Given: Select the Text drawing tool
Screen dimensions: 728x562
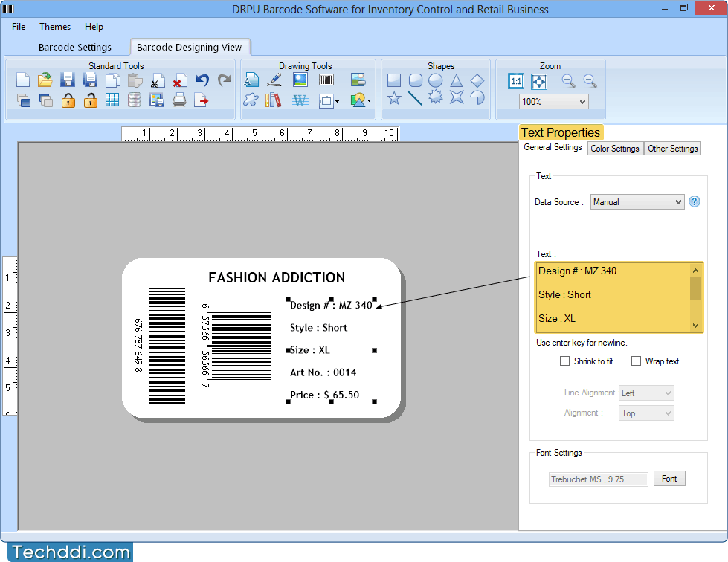Looking at the screenshot, I should (x=251, y=80).
